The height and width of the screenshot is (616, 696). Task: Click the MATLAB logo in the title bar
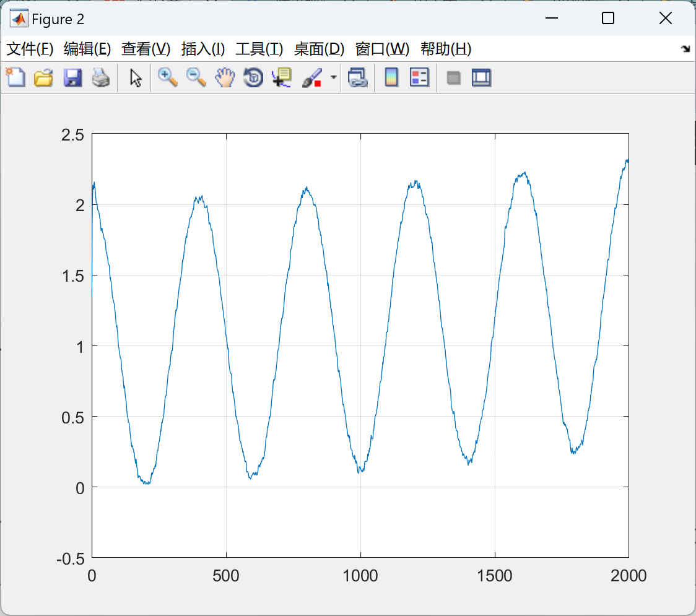19,19
